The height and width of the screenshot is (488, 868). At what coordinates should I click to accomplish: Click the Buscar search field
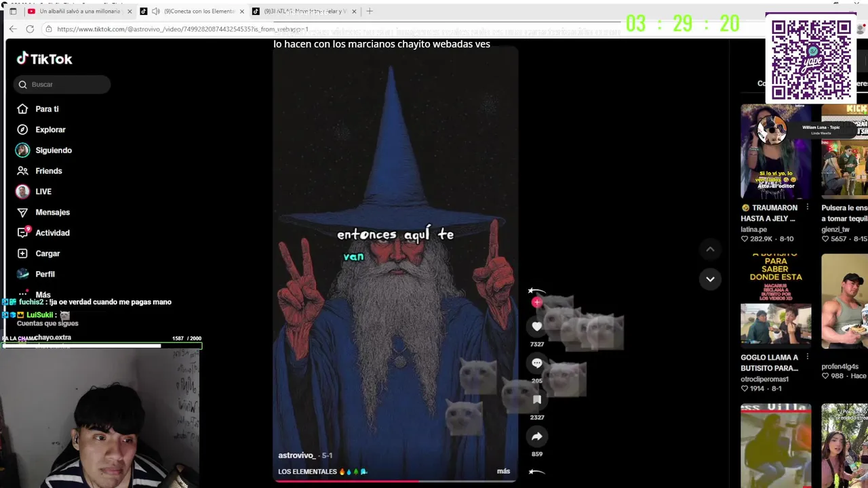(x=62, y=84)
